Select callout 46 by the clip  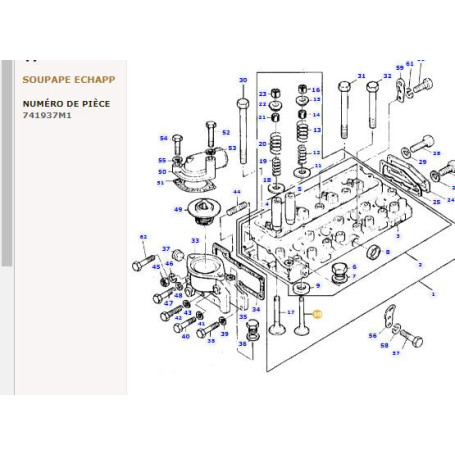pyautogui.click(x=169, y=263)
